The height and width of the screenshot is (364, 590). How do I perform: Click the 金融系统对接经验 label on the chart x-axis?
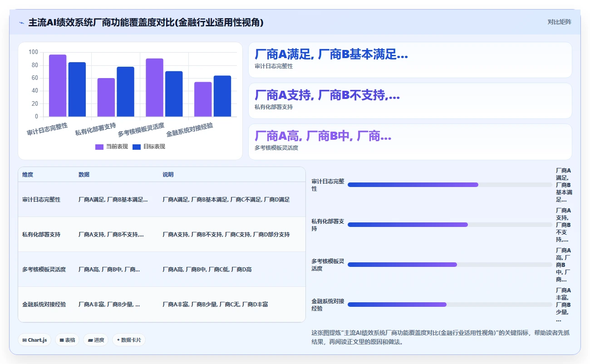[190, 129]
